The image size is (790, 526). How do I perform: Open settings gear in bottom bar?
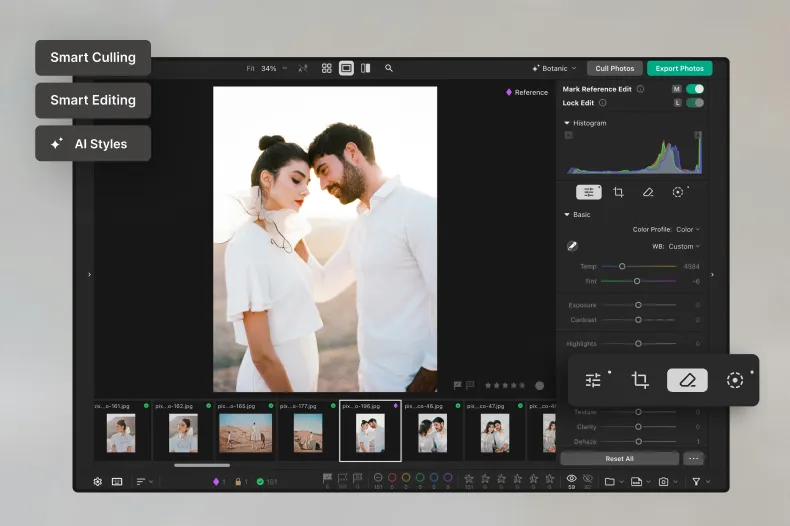98,482
